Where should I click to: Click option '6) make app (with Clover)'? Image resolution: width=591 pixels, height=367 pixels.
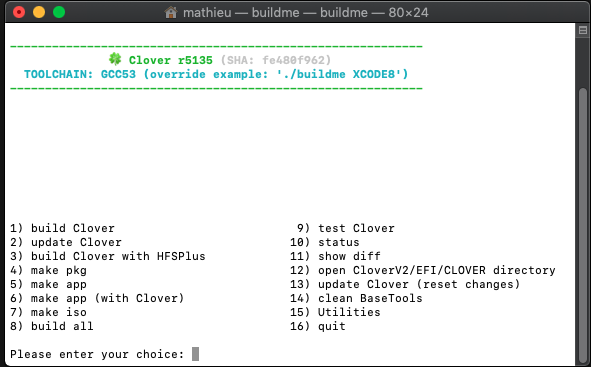pos(97,298)
